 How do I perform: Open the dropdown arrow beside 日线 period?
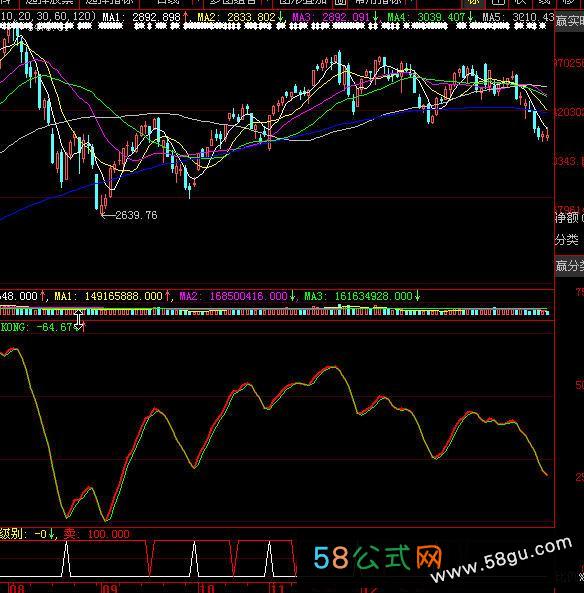pyautogui.click(x=195, y=2)
